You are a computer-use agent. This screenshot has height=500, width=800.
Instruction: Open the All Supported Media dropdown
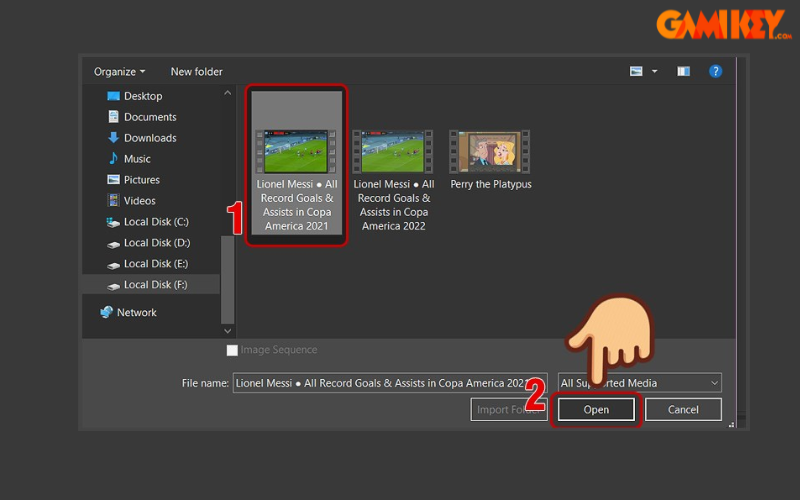pos(640,383)
